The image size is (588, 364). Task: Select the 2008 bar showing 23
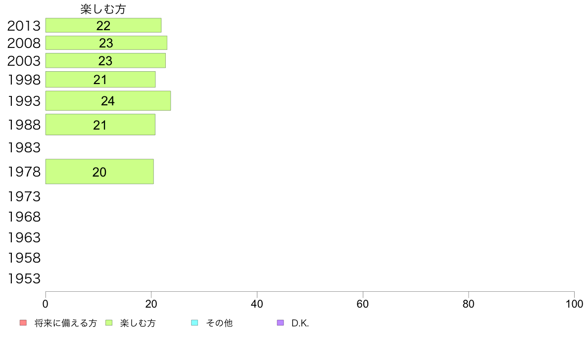(106, 43)
